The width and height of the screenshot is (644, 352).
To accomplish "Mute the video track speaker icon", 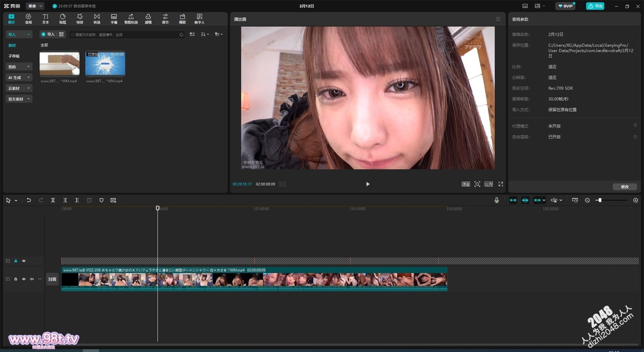I will click(32, 279).
